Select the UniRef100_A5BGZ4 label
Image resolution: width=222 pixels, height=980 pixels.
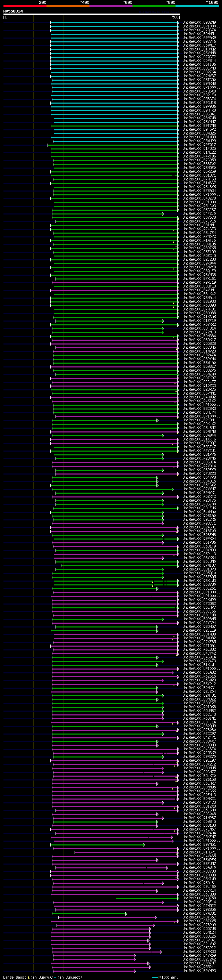pyautogui.click(x=199, y=99)
